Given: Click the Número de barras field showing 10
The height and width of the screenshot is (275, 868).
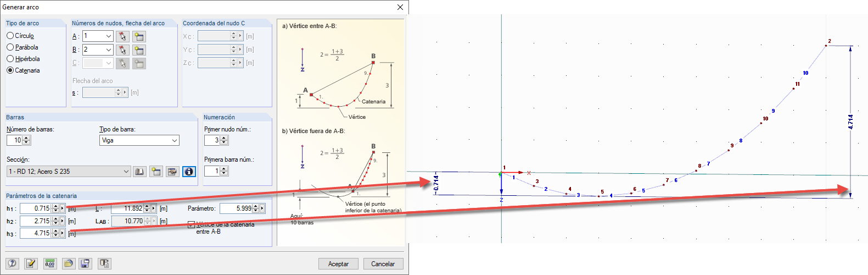Looking at the screenshot, I should pos(15,140).
